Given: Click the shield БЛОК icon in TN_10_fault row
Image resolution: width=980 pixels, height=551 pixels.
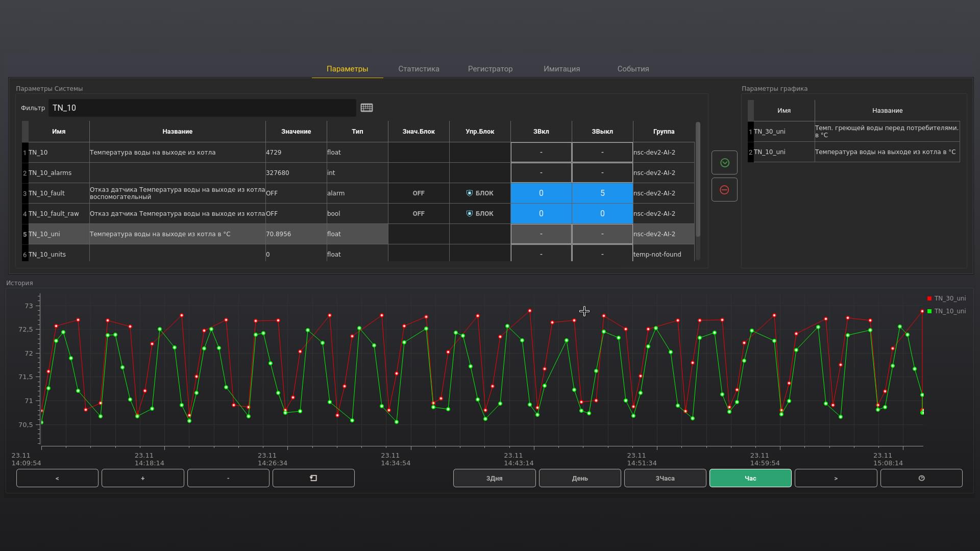Looking at the screenshot, I should [x=470, y=193].
